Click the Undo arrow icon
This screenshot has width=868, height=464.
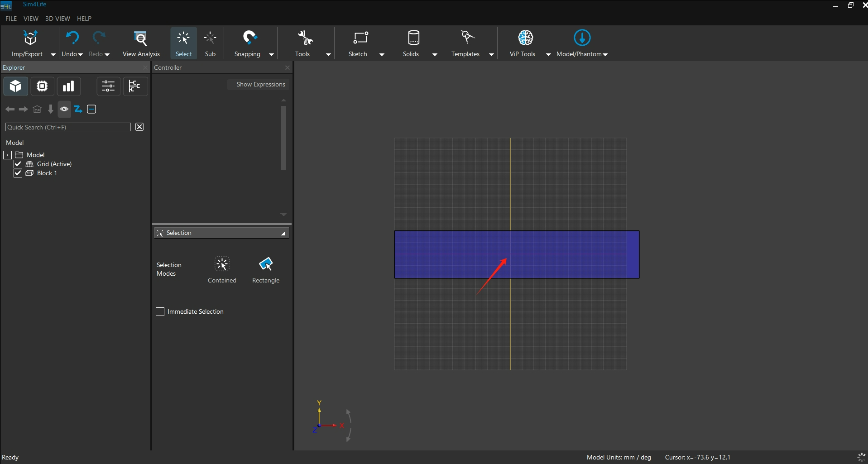pos(72,38)
